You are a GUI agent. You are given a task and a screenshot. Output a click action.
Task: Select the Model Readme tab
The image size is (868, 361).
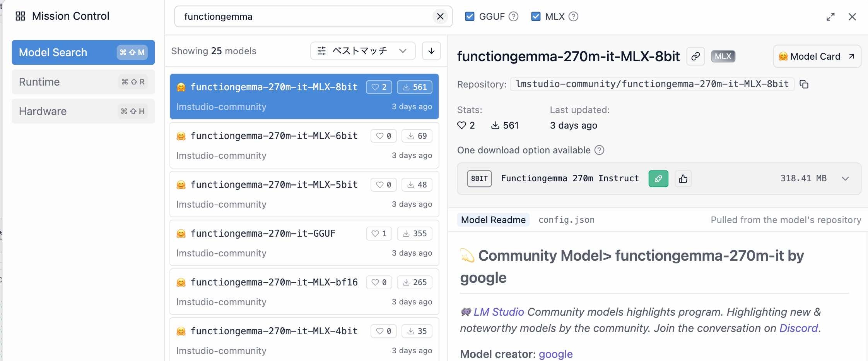[x=493, y=220]
